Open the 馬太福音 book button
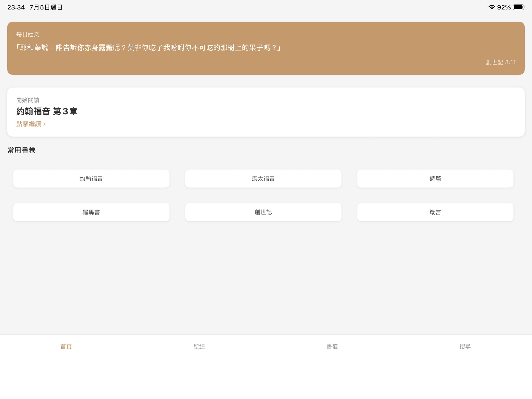 (x=263, y=178)
